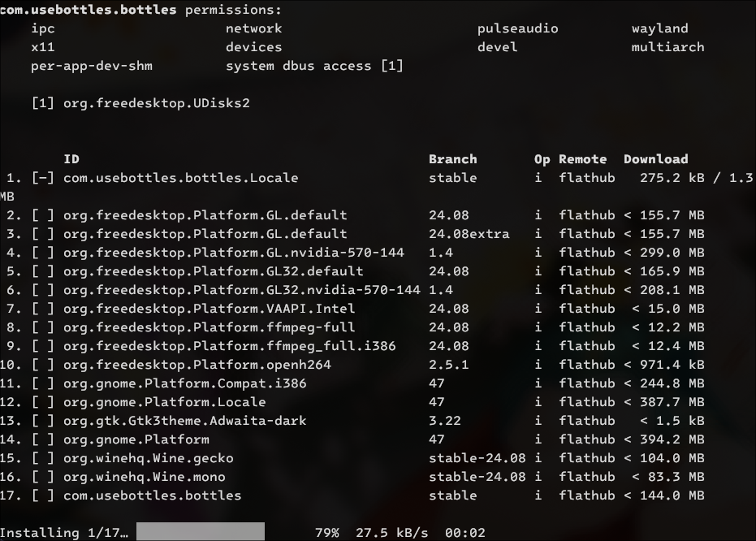Click the [ ] box beside org.winehq.Wine.mono

42,477
